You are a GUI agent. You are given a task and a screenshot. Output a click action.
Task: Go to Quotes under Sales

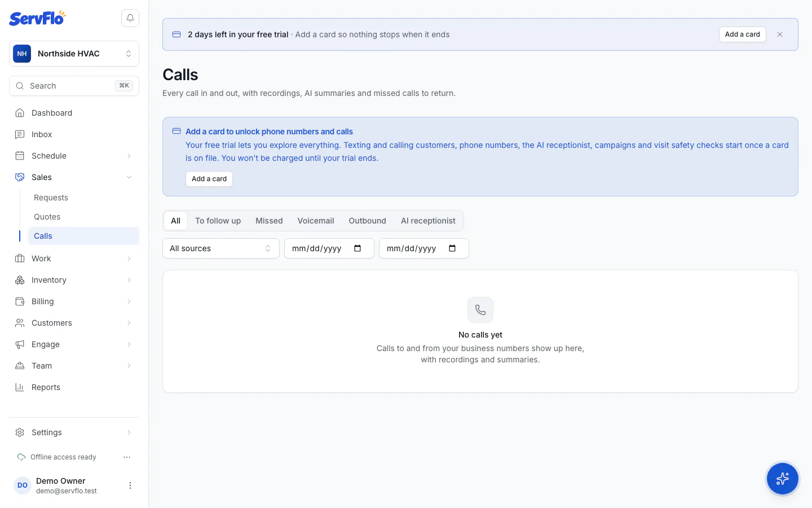pyautogui.click(x=83, y=217)
